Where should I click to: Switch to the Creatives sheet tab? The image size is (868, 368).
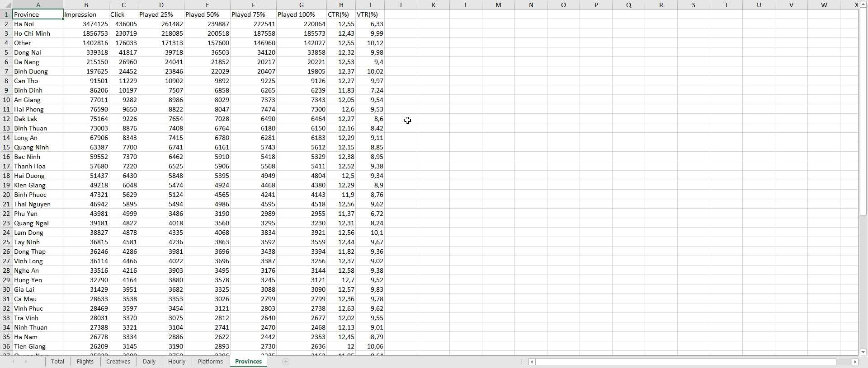coord(118,362)
